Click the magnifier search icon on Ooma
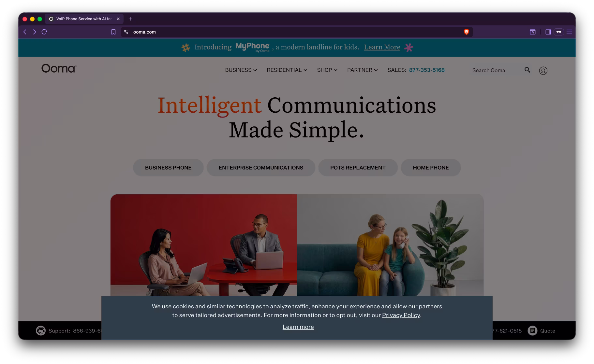The width and height of the screenshot is (594, 364). coord(527,70)
